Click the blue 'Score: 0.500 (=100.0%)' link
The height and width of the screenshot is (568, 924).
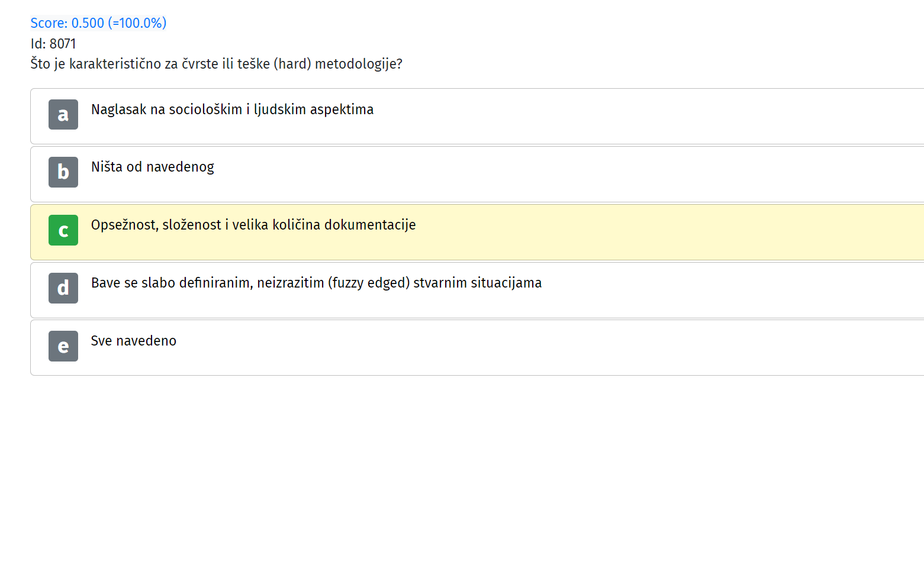pos(98,23)
